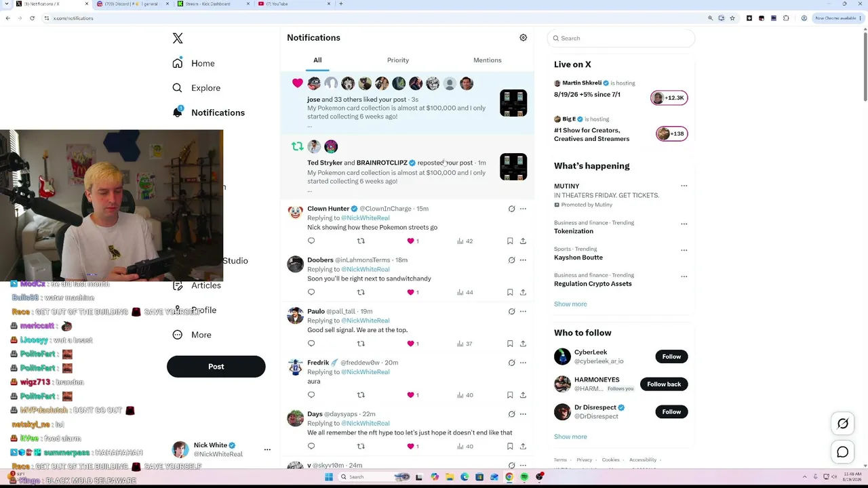Share Fredrik's reply

coord(523,395)
